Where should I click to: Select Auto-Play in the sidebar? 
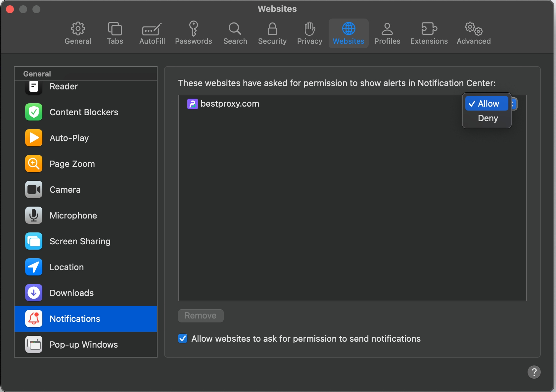(86, 138)
